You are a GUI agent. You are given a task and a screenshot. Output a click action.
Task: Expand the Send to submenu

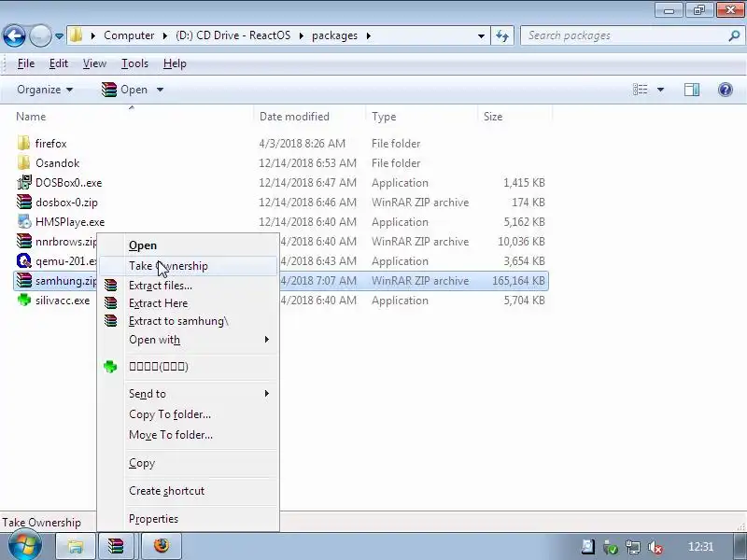tap(189, 394)
